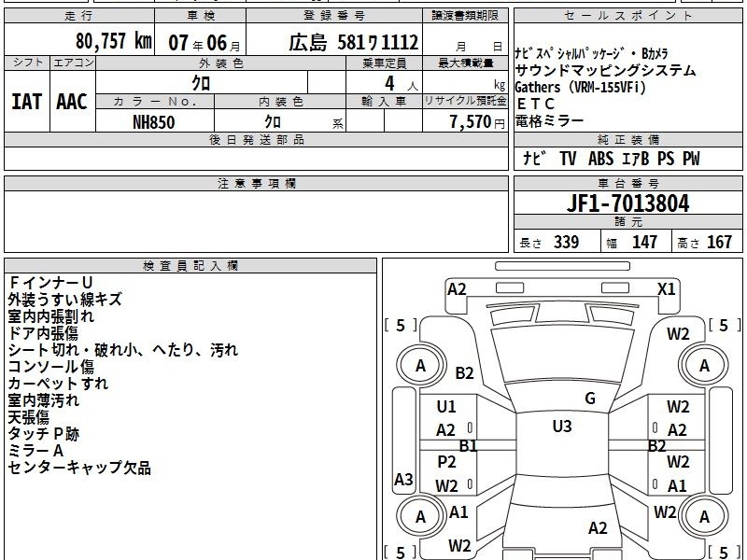This screenshot has width=747, height=560.
Task: Select PS in the 純正装備 row
Action: pyautogui.click(x=666, y=159)
